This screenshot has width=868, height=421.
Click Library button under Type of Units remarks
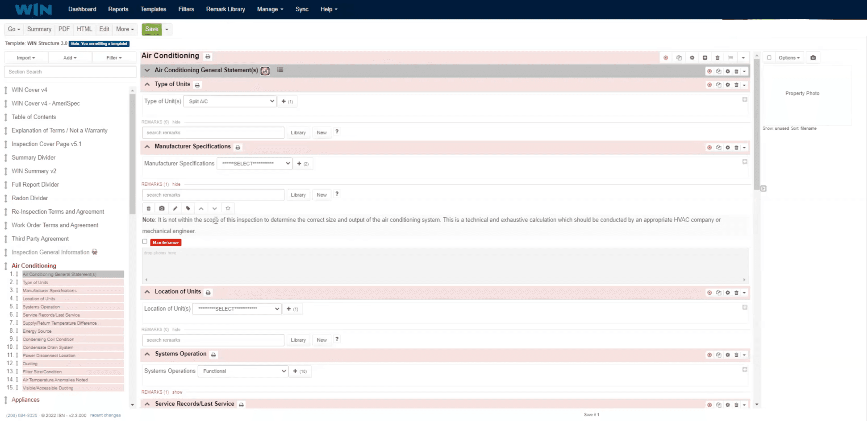coord(298,132)
